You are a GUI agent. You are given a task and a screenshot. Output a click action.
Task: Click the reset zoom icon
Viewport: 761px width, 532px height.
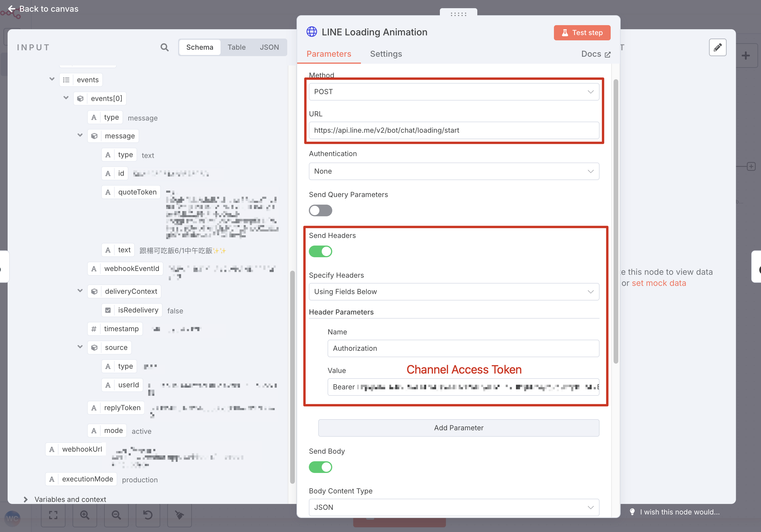click(x=148, y=515)
